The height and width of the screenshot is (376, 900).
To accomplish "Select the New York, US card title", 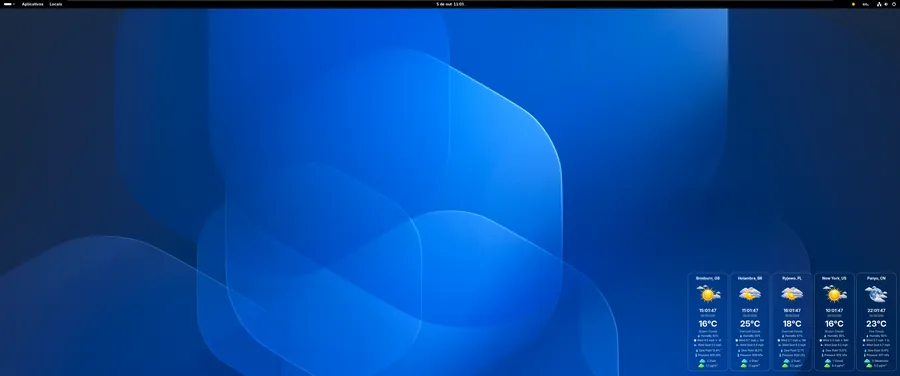I will pos(834,278).
